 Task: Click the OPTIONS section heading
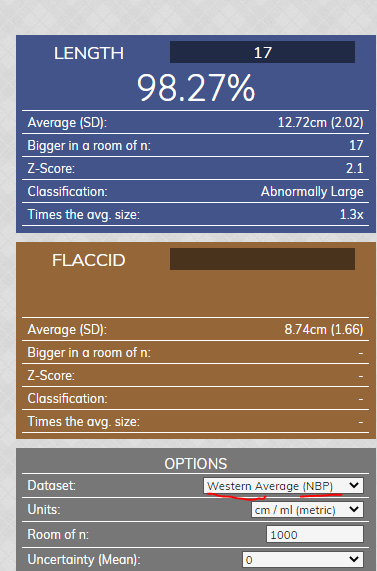point(196,464)
